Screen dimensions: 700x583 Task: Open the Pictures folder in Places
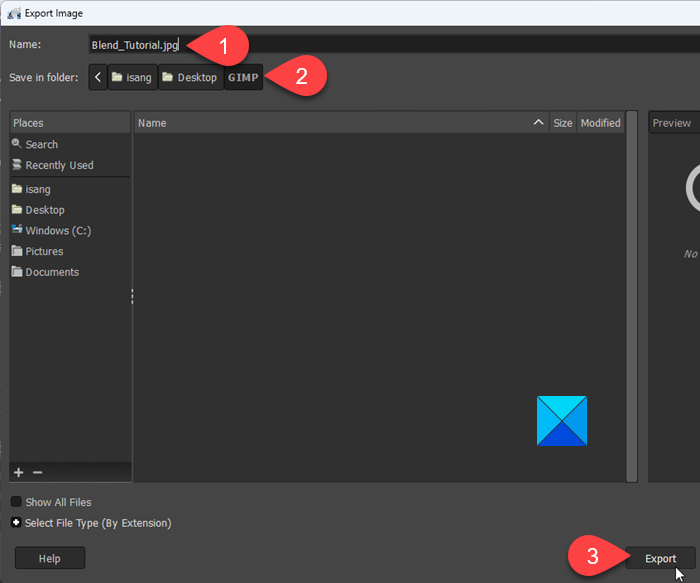click(x=70, y=251)
